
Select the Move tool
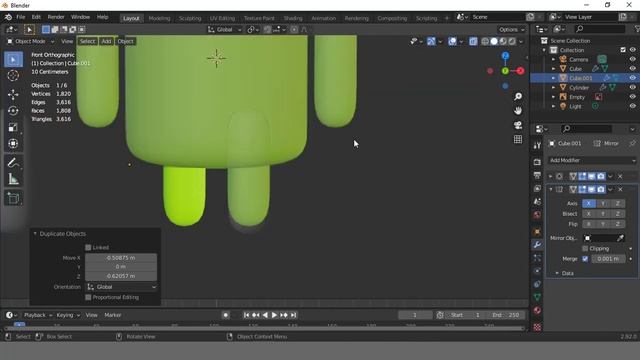point(13,94)
